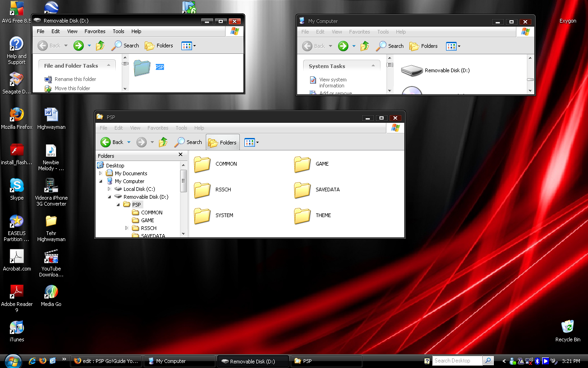Click Search in My Computer window toolbar
Viewport: 588px width, 368px height.
point(390,46)
